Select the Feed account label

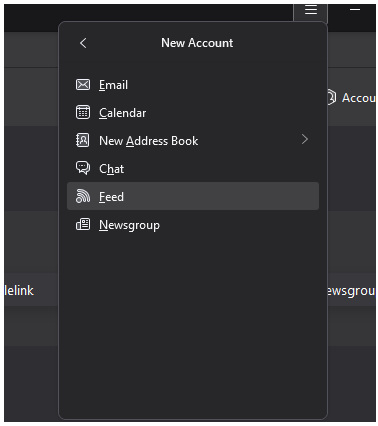pos(111,197)
